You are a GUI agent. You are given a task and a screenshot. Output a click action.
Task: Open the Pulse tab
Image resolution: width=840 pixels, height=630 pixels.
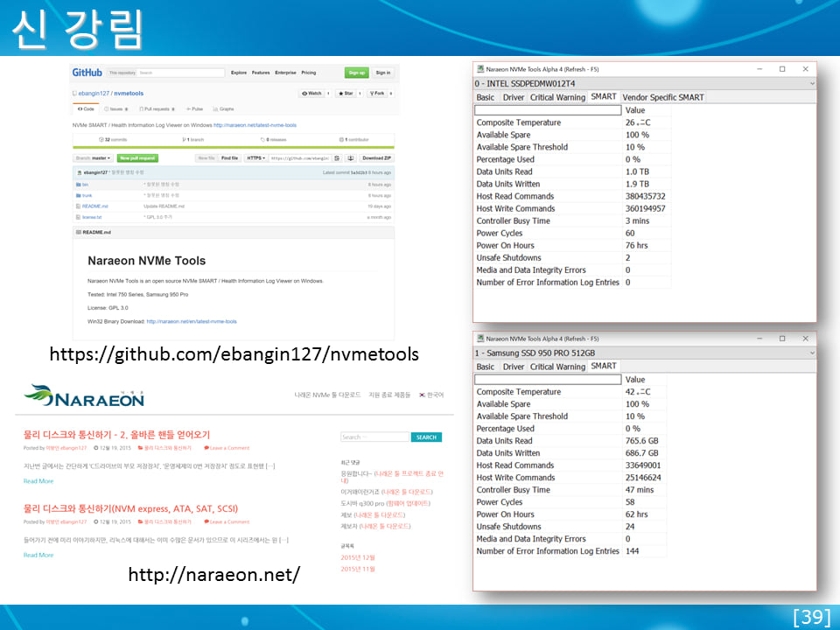point(195,108)
